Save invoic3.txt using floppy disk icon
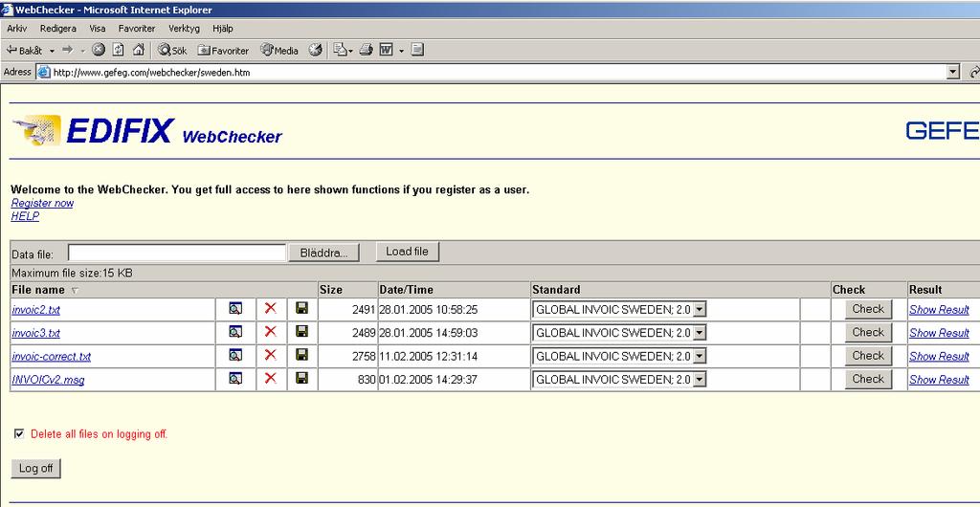This screenshot has height=507, width=980. pos(301,332)
